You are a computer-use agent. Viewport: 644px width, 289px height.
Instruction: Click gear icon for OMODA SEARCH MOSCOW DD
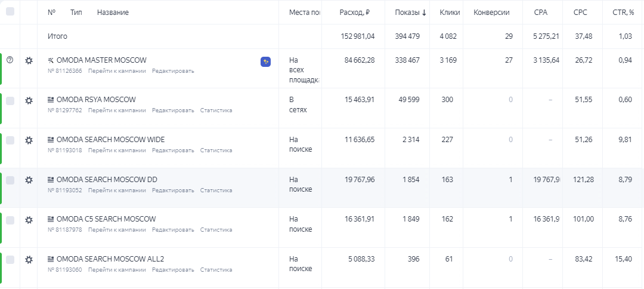(29, 180)
